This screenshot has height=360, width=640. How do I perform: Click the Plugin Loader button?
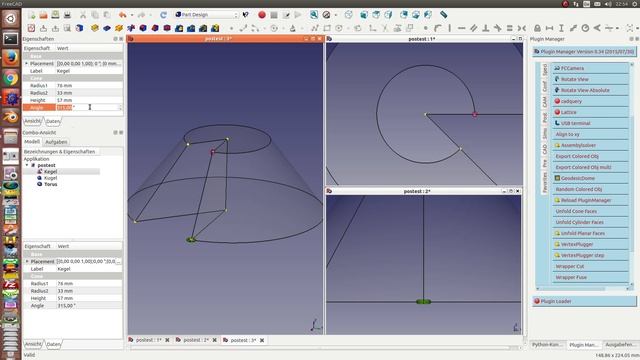[584, 301]
